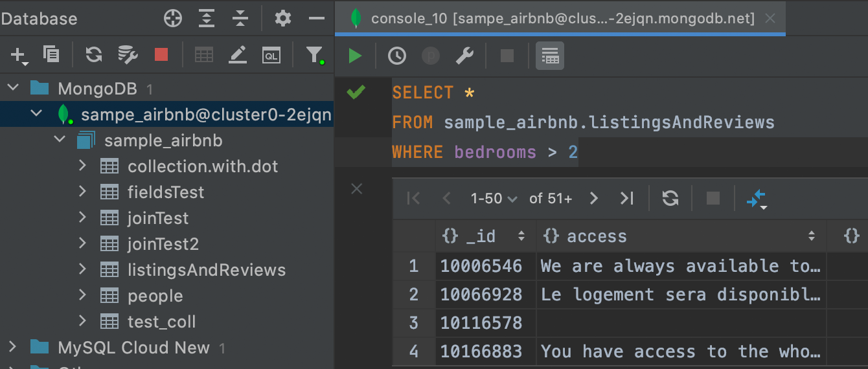Open Data Source Properties icon
The width and height of the screenshot is (868, 369).
click(128, 55)
